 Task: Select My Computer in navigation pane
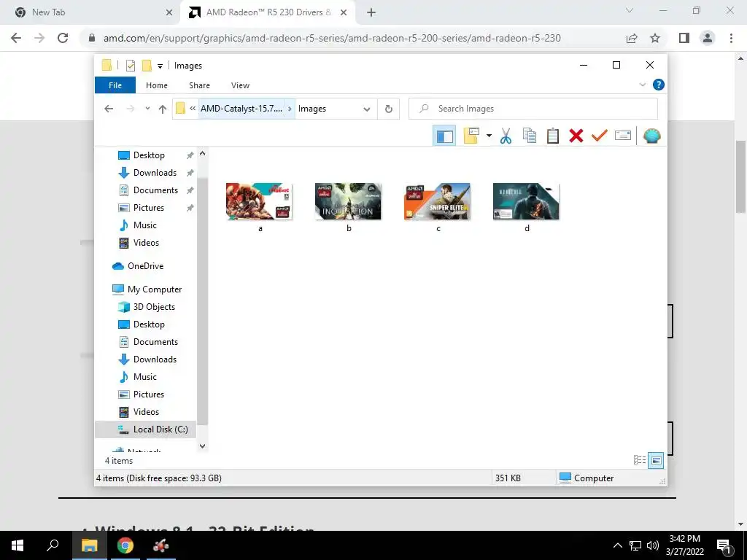pyautogui.click(x=155, y=289)
